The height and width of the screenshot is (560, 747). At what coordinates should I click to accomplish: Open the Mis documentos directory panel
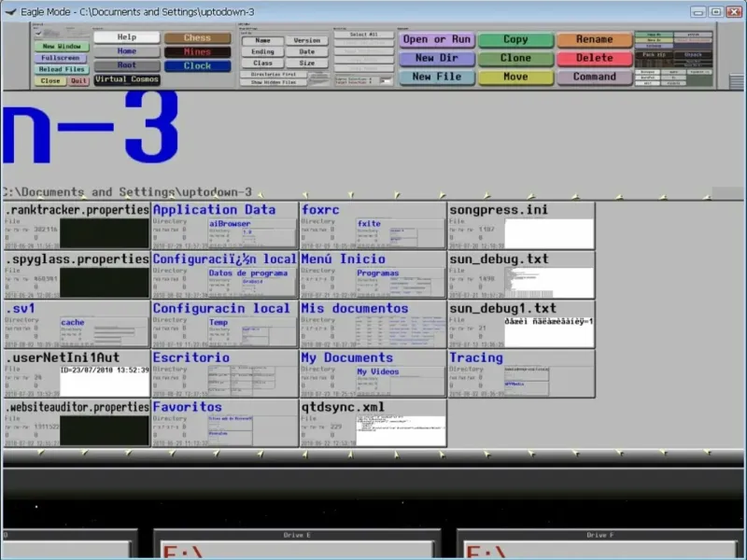(373, 324)
